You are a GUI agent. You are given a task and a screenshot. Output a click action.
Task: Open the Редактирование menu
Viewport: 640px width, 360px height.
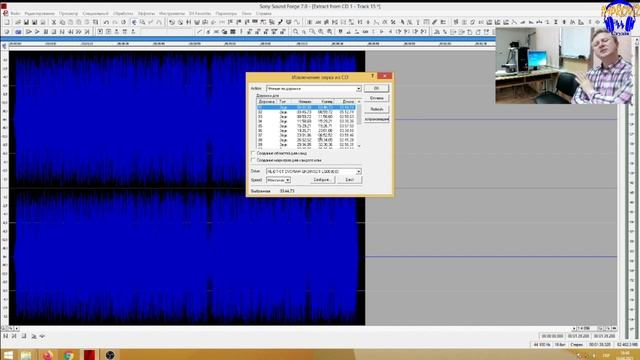(x=40, y=13)
